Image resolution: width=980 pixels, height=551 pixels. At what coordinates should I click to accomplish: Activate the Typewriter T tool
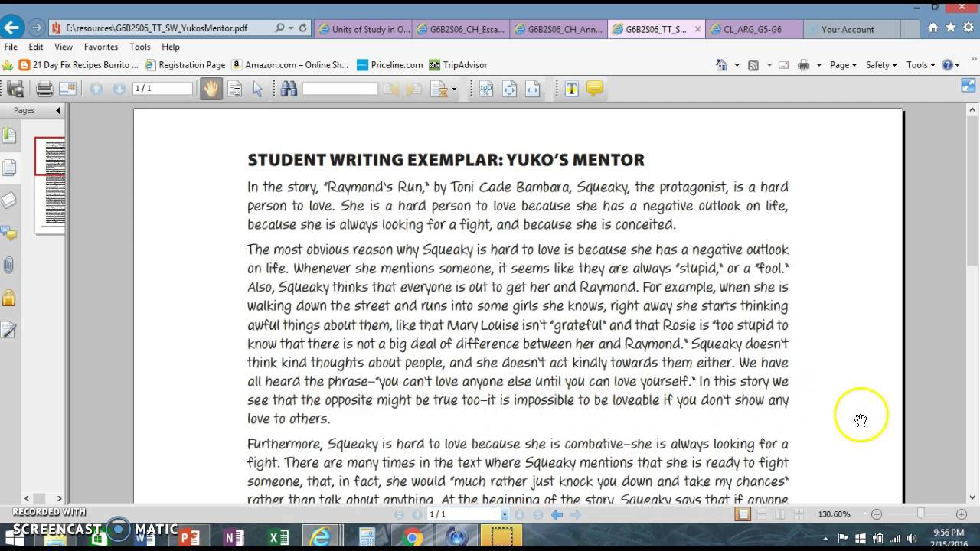point(571,89)
